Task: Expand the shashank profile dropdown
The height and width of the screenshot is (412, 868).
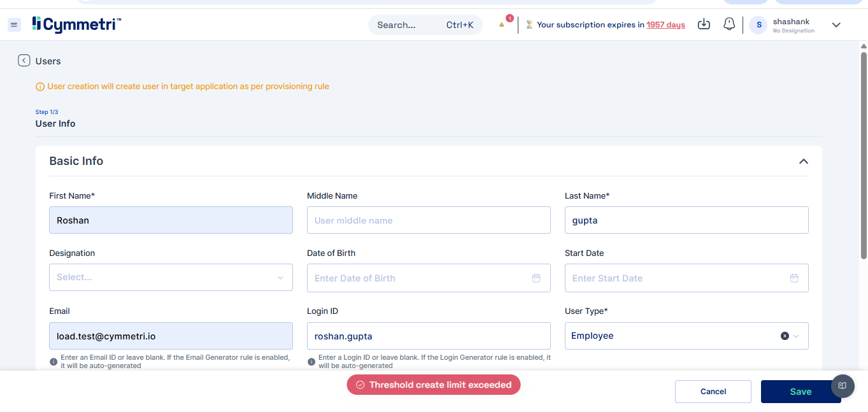Action: coord(836,25)
